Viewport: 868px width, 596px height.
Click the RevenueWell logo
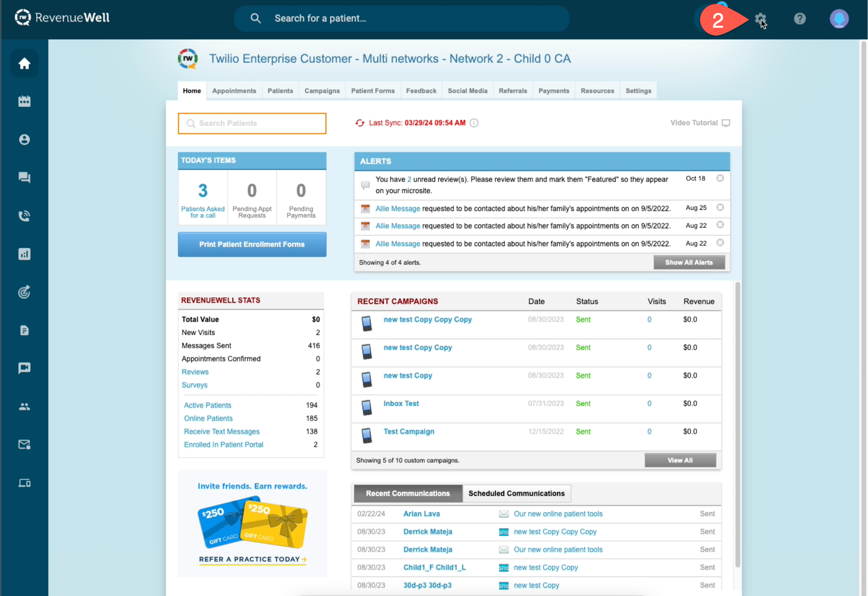point(62,17)
